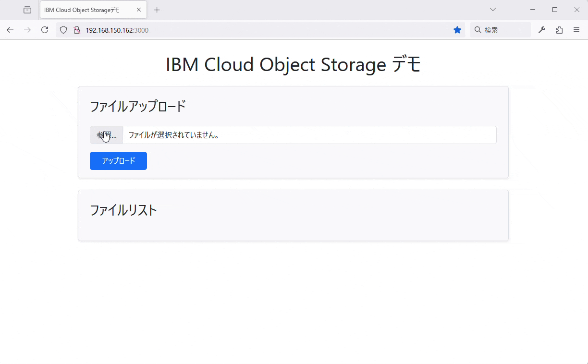The width and height of the screenshot is (588, 364).
Task: Close the IBM Cloud Object Storageデモ tab
Action: [x=139, y=10]
